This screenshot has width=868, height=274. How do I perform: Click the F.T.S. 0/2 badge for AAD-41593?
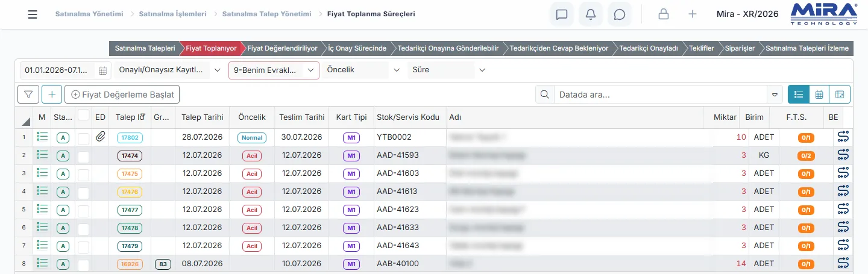pyautogui.click(x=806, y=155)
